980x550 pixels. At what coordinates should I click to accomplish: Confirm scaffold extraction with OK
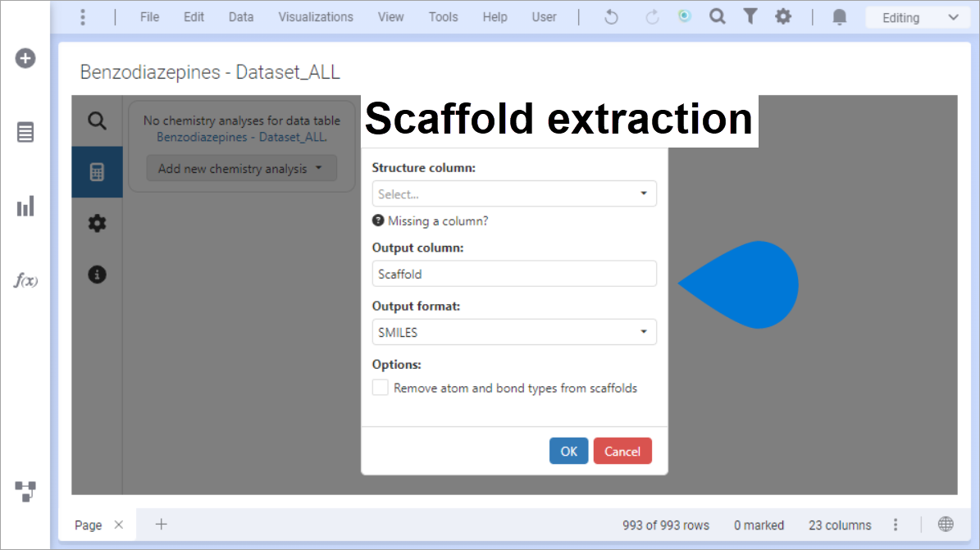tap(568, 450)
